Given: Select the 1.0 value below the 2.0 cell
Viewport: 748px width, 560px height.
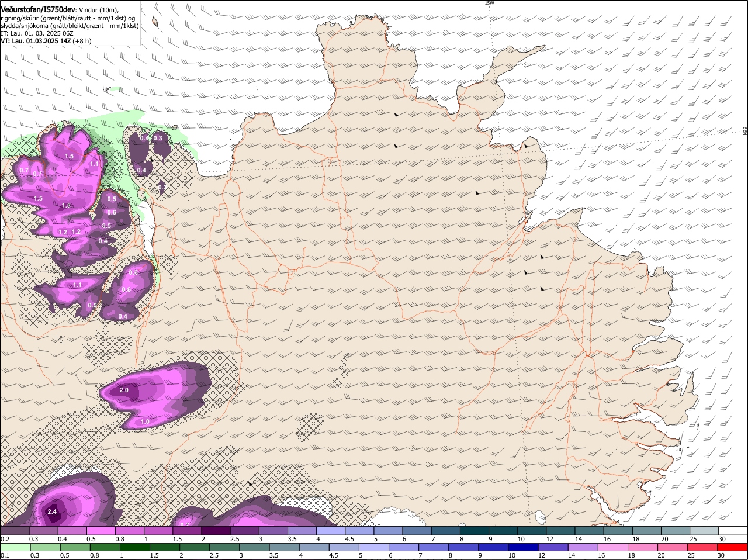Looking at the screenshot, I should coord(145,421).
